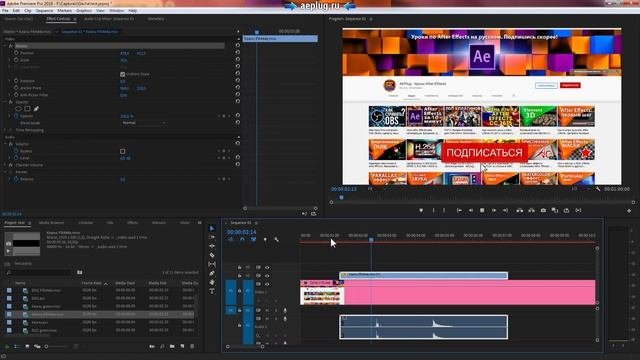Click the Lift button in Program monitor
640x360 pixels.
pyautogui.click(x=520, y=210)
